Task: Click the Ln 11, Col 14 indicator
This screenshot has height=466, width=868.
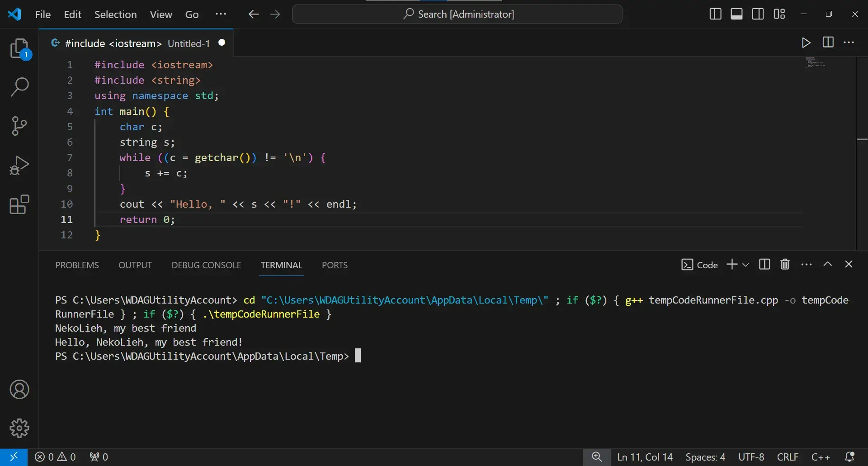Action: point(645,457)
